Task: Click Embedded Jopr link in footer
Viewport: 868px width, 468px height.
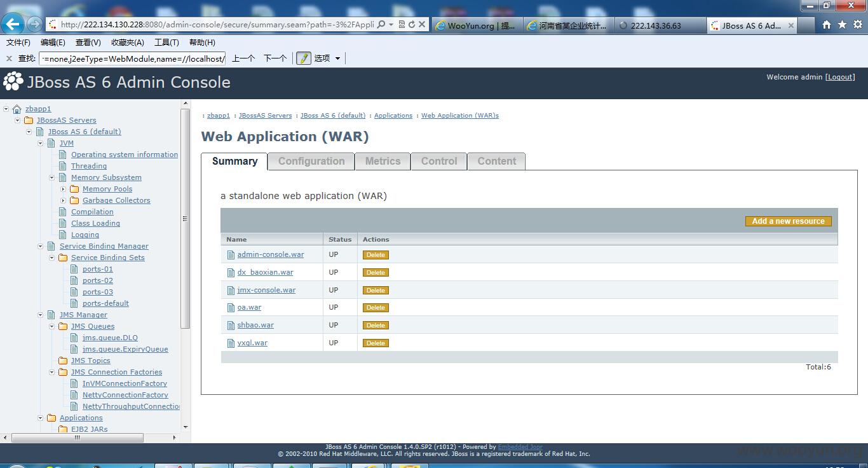Action: coord(520,447)
